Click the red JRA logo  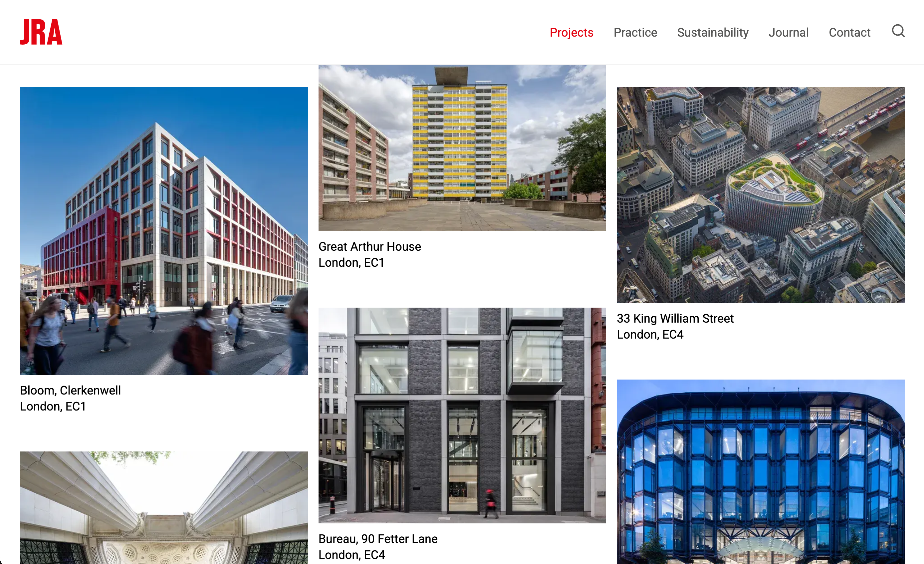[x=41, y=32]
